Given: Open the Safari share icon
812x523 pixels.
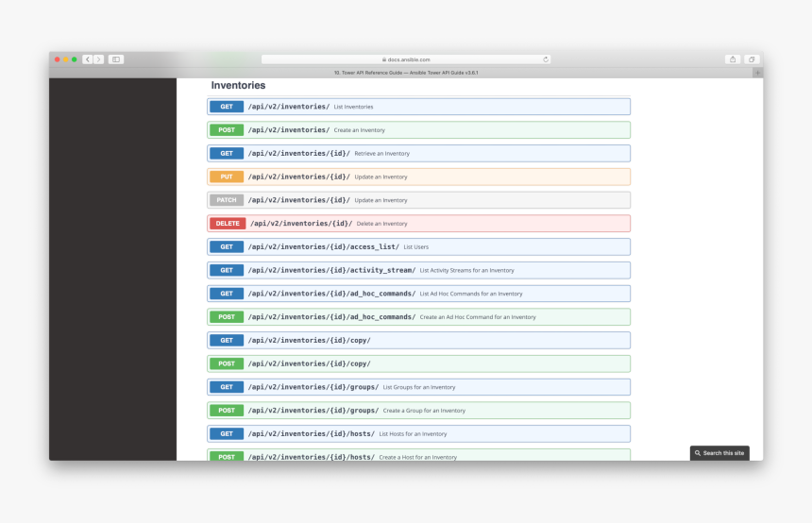Looking at the screenshot, I should pos(733,59).
